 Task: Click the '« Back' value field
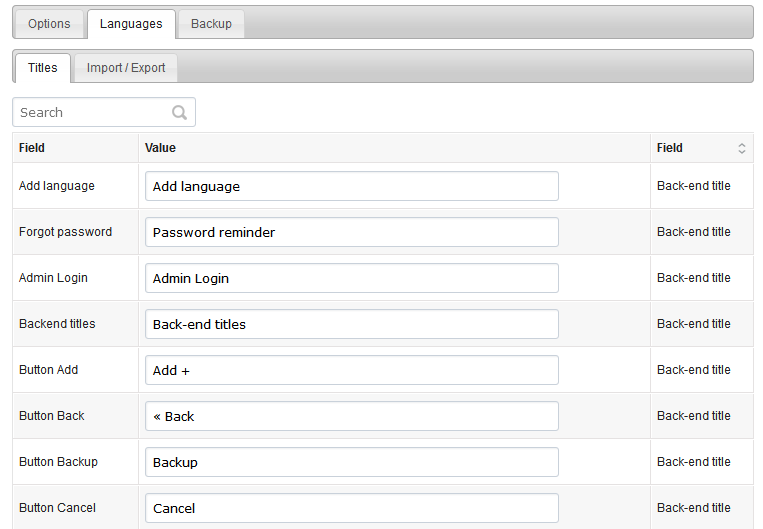[x=351, y=416]
